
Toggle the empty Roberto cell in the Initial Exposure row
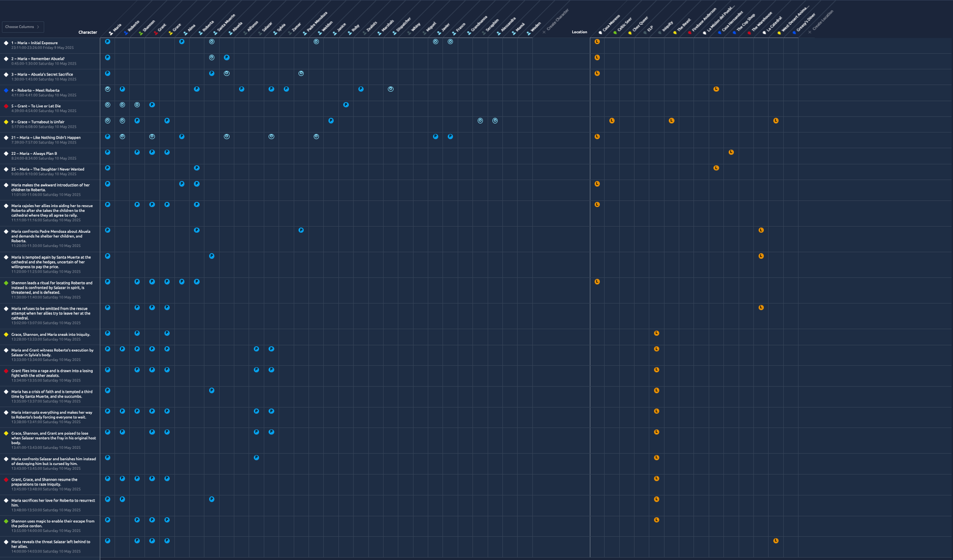point(122,46)
